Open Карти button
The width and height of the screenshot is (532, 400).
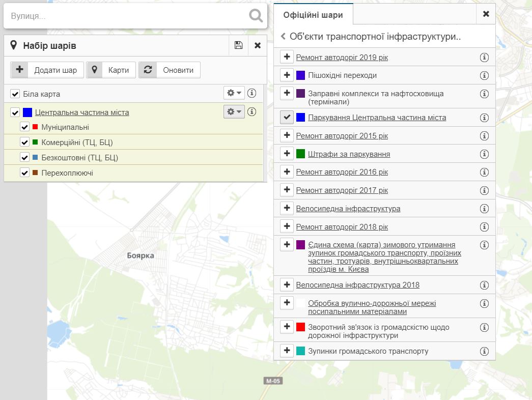click(111, 70)
